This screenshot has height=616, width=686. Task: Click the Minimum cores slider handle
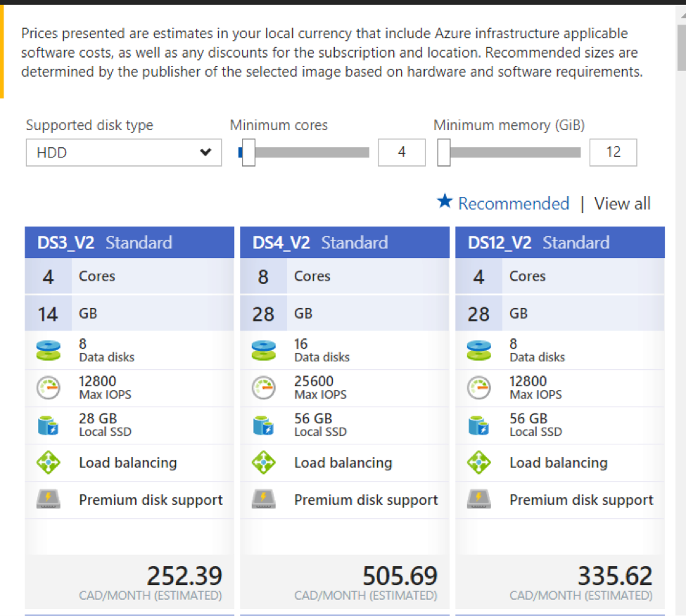[x=248, y=153]
